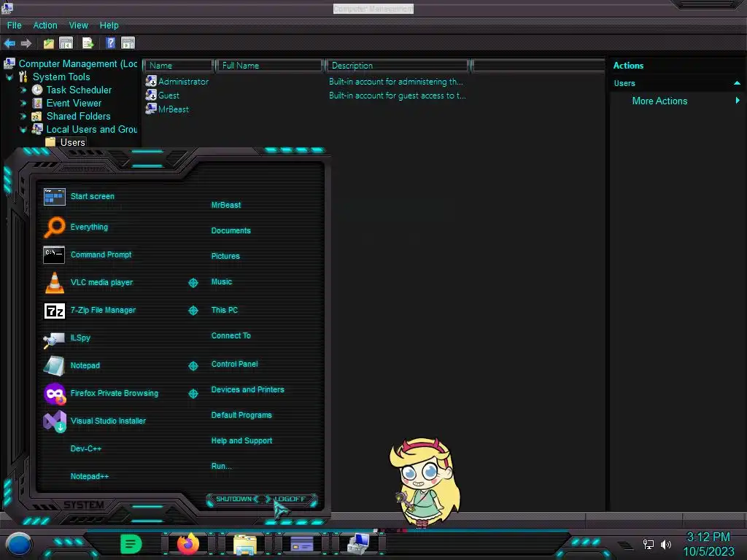Click the Back arrow in toolbar
The width and height of the screenshot is (747, 560).
coord(9,43)
